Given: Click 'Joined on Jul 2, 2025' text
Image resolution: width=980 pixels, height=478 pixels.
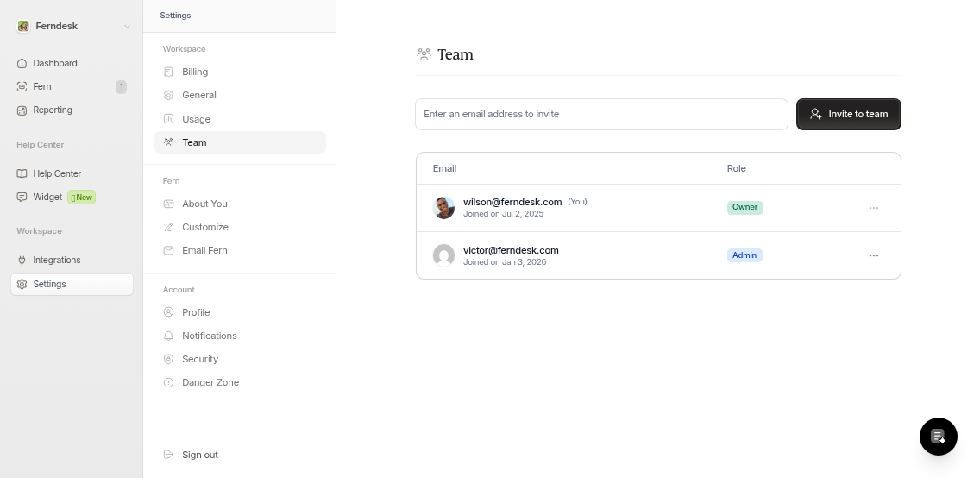Looking at the screenshot, I should [x=503, y=214].
